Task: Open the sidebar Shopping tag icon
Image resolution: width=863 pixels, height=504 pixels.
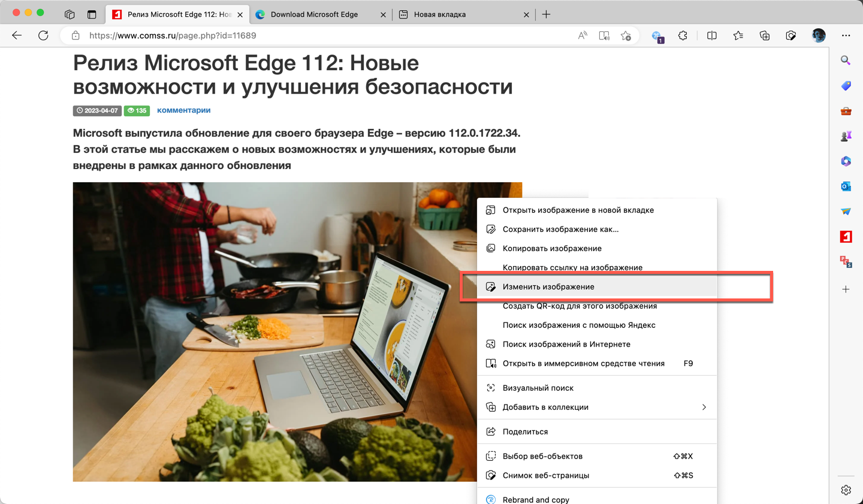Action: [846, 86]
